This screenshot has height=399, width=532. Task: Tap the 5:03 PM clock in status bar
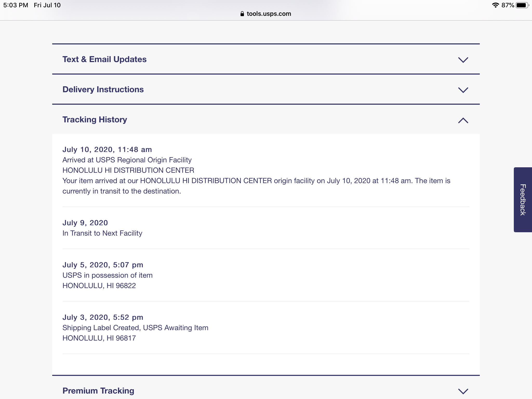(16, 5)
